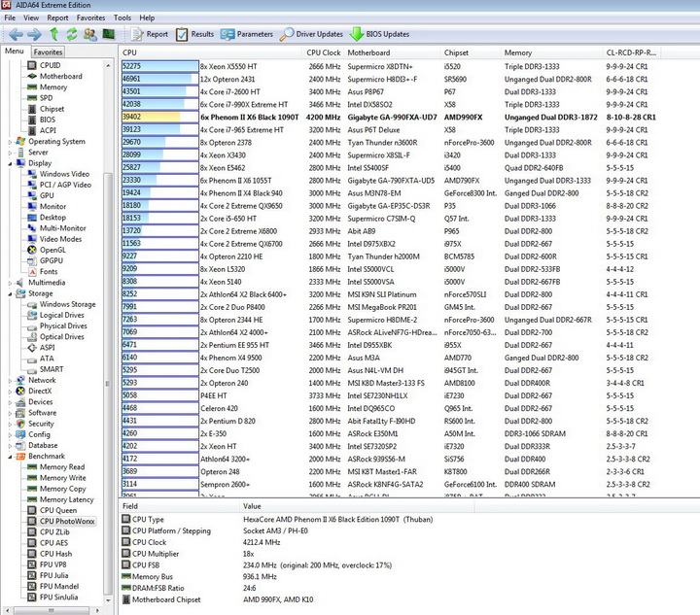700x615 pixels.
Task: Select the ASPI tree item icon
Action: point(32,348)
